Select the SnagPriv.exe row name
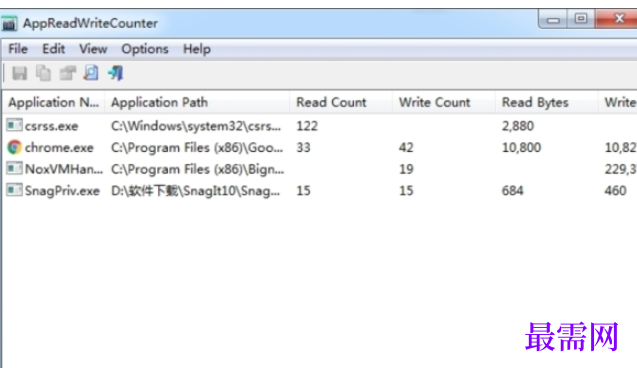 click(x=62, y=190)
